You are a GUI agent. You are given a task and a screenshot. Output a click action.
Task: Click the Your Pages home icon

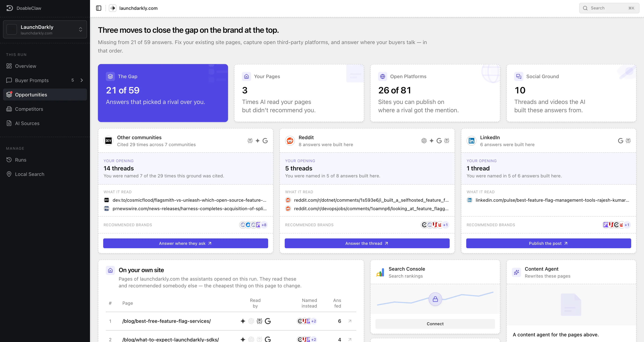[x=246, y=76]
